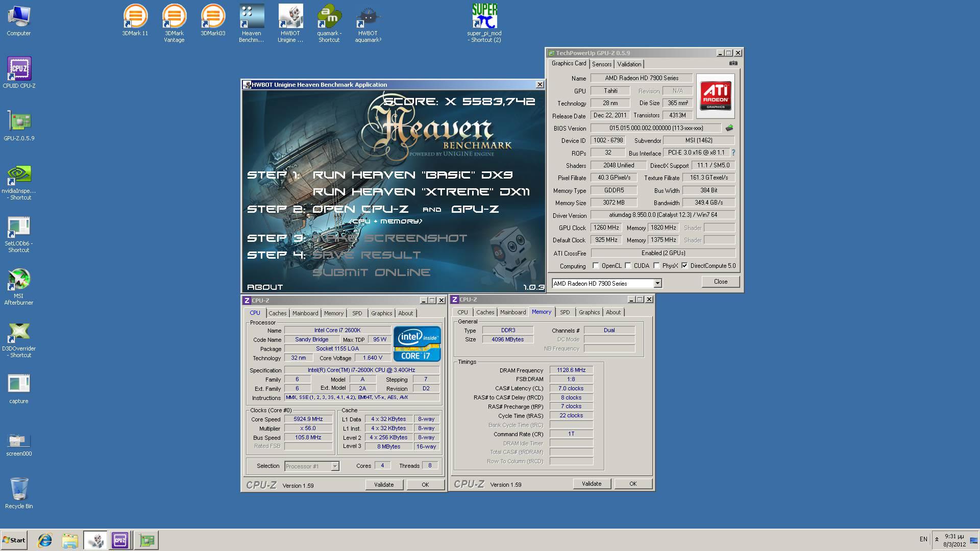The image size is (980, 551).
Task: Toggle OpenCL checkbox in GPU-Z
Action: tap(596, 266)
